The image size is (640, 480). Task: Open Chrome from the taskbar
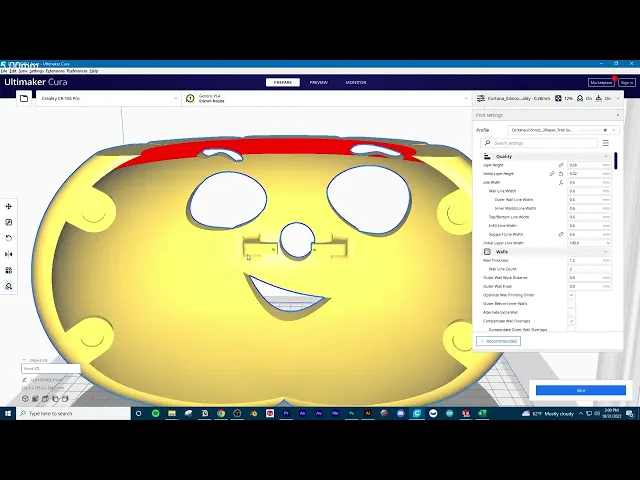[x=221, y=413]
